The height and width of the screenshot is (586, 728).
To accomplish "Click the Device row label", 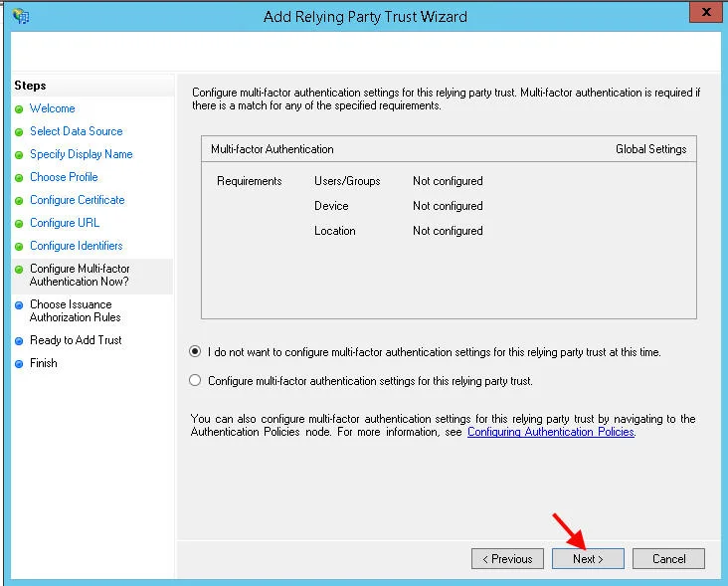I will pyautogui.click(x=331, y=206).
